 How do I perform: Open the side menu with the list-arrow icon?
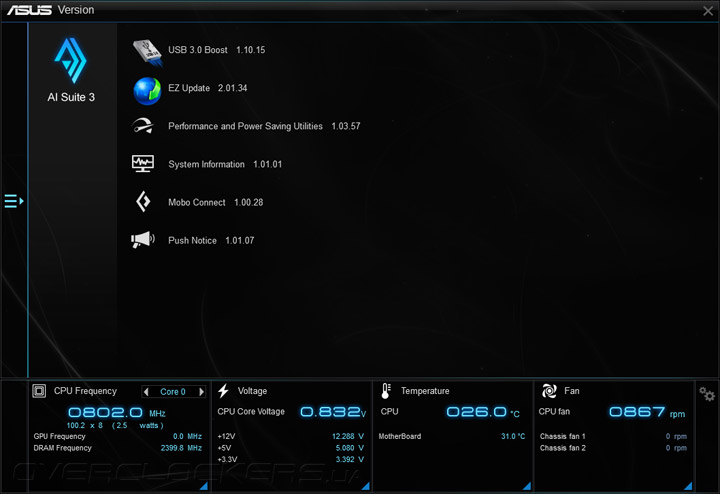14,201
